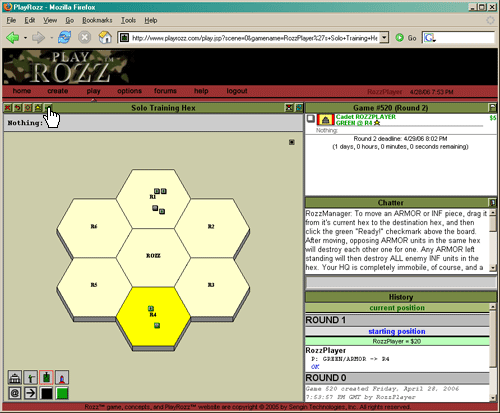Open the Tools menu
The width and height of the screenshot is (500, 413).
click(128, 20)
